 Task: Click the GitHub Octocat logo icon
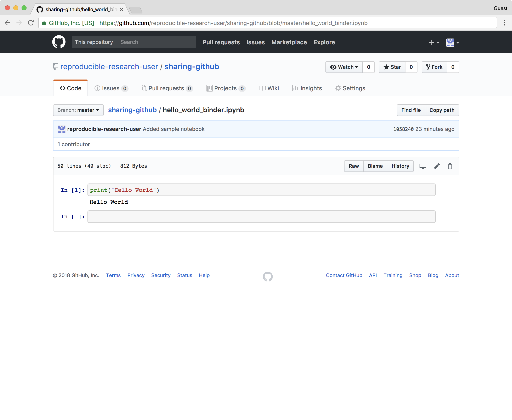coord(59,42)
